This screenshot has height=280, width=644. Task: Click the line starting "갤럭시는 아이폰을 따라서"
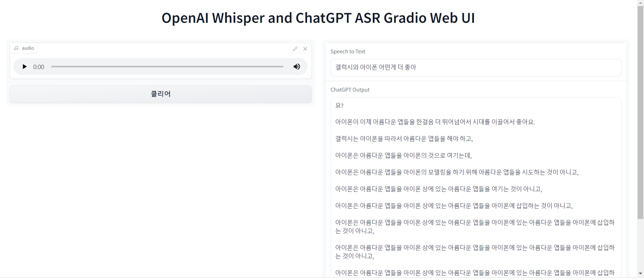[404, 139]
